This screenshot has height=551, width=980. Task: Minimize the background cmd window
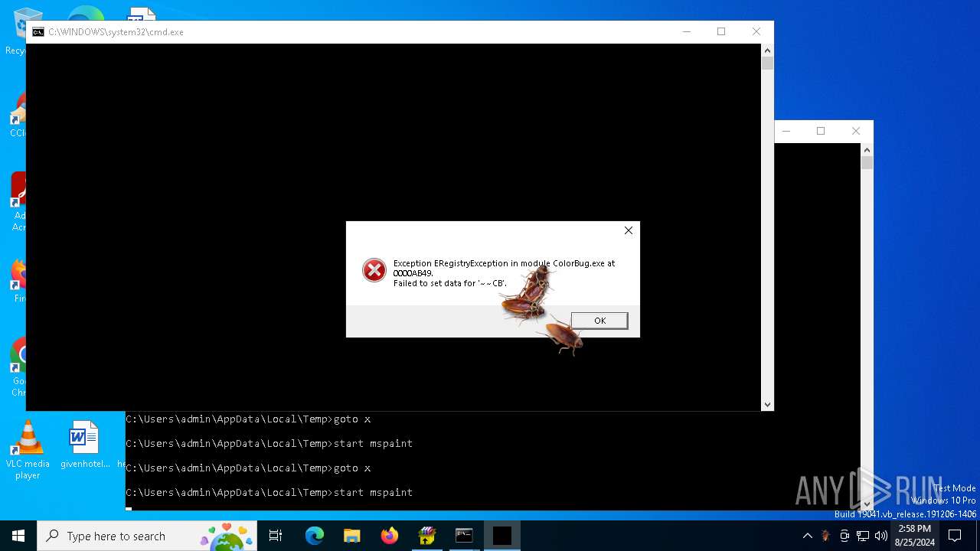(786, 131)
